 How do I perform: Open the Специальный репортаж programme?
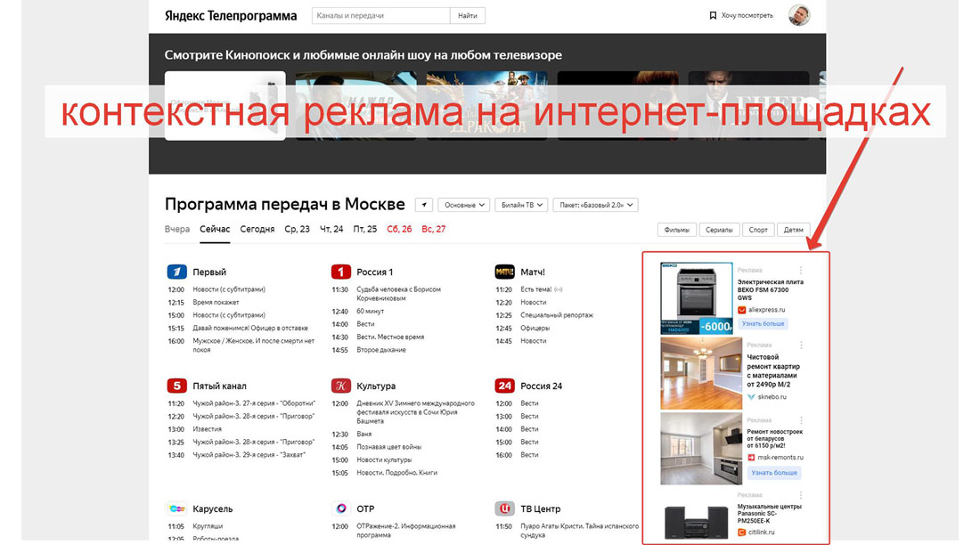pyautogui.click(x=557, y=315)
